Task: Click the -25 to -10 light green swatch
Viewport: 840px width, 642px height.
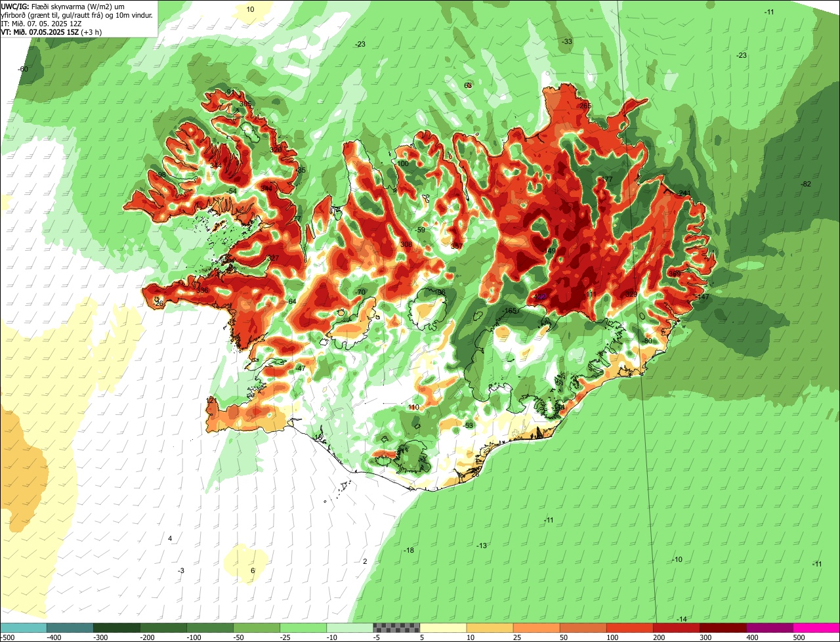Action: pos(303,627)
